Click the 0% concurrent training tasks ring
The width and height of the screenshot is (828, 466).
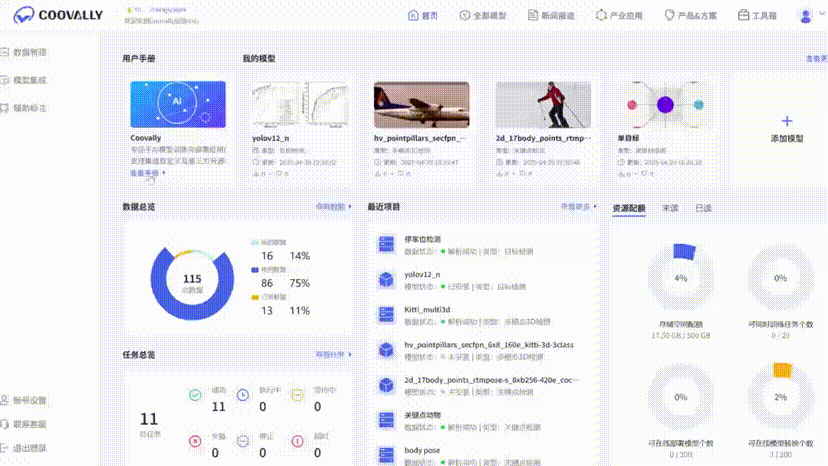(780, 278)
